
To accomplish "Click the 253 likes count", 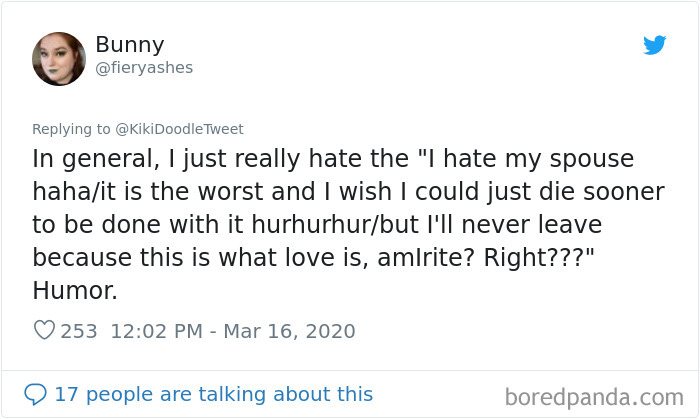I will coord(80,331).
